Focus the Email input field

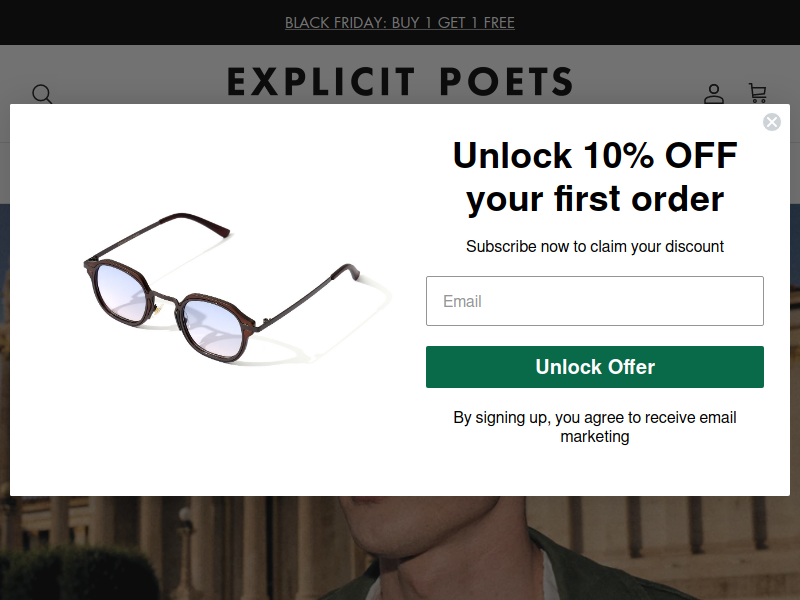pyautogui.click(x=594, y=301)
